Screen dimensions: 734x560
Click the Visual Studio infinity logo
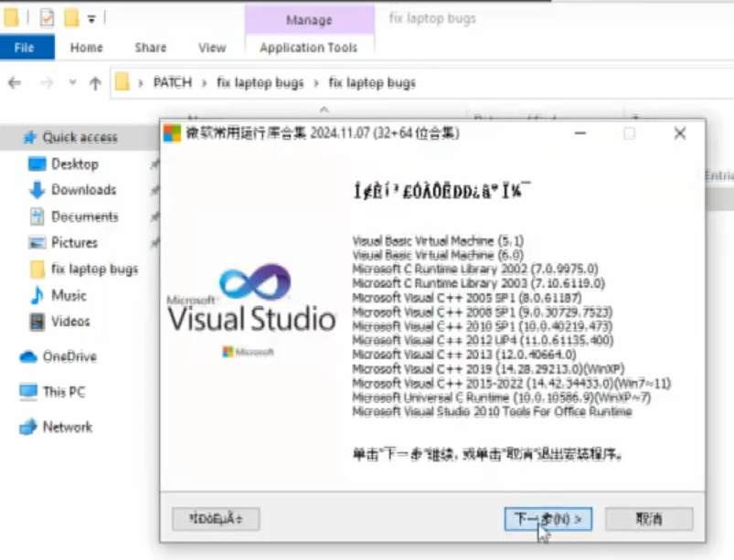(x=255, y=281)
